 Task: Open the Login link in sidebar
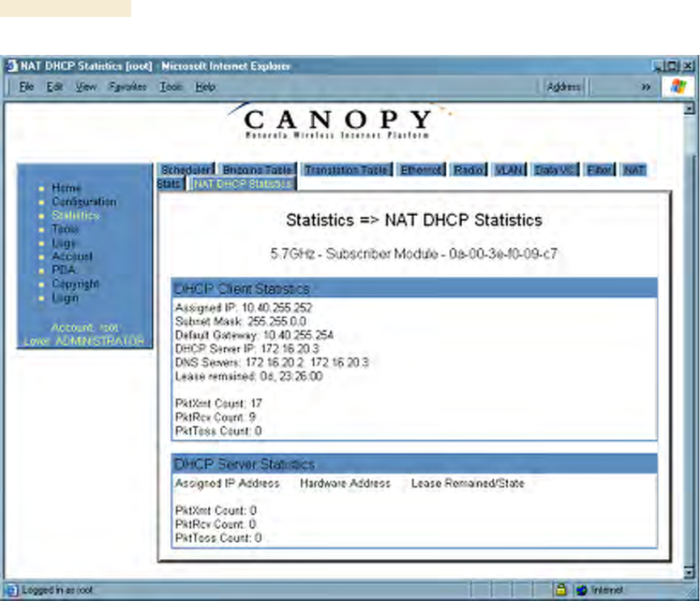click(66, 298)
